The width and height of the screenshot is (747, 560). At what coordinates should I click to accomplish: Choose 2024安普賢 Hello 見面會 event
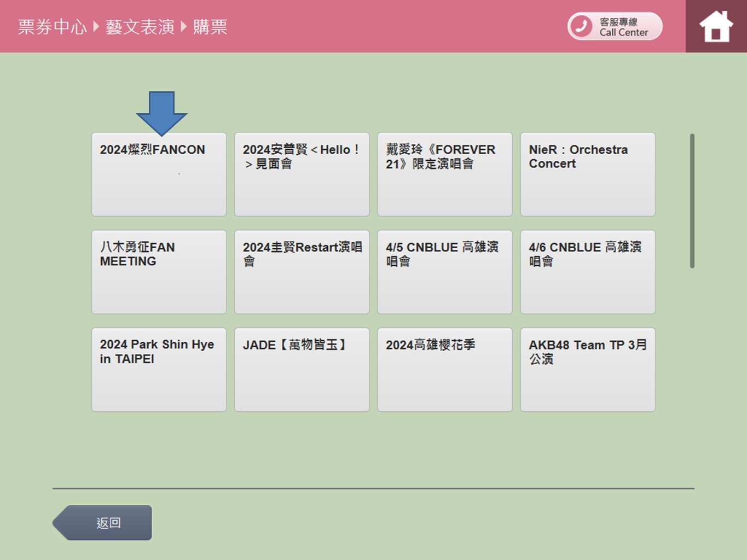(302, 174)
